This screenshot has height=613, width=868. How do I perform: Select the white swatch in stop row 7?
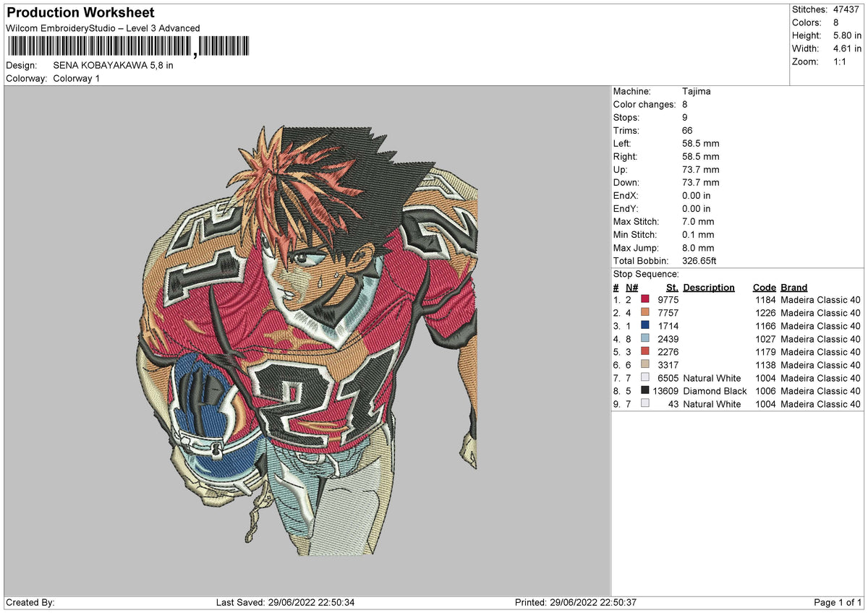tap(645, 378)
